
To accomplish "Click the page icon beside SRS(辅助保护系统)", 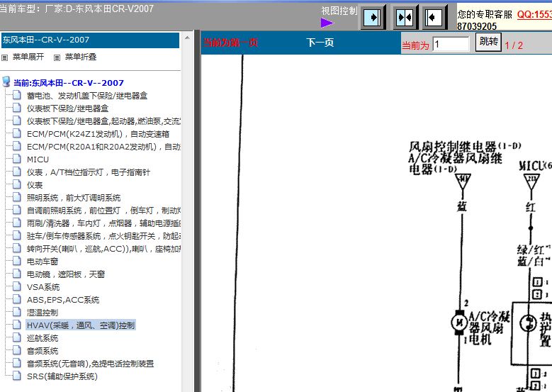I will pyautogui.click(x=16, y=376).
